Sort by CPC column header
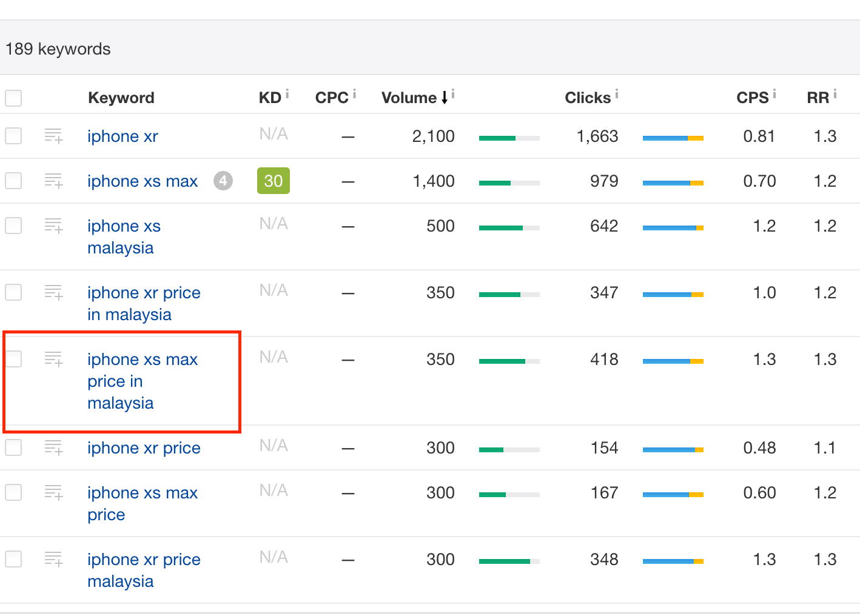 click(x=332, y=98)
